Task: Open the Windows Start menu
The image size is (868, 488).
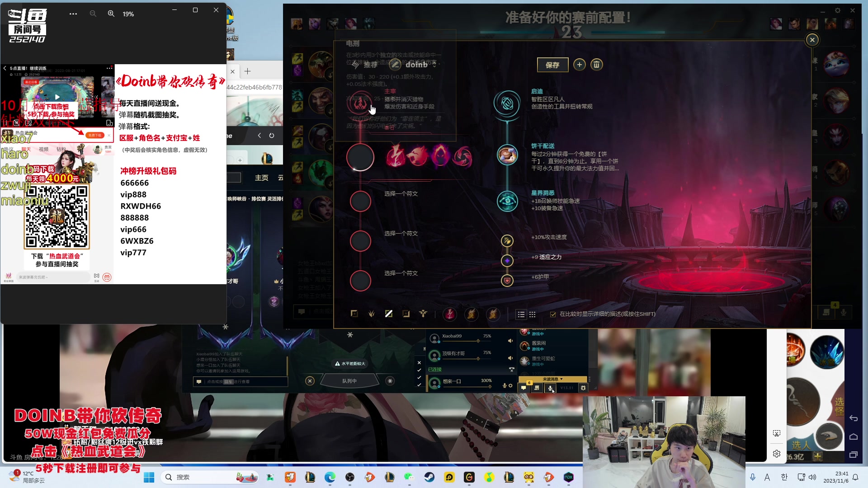Action: click(149, 477)
